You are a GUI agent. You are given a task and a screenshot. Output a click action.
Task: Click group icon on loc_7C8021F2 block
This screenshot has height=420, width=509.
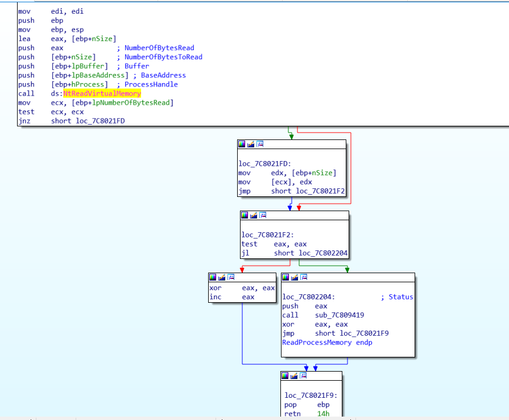tap(263, 215)
